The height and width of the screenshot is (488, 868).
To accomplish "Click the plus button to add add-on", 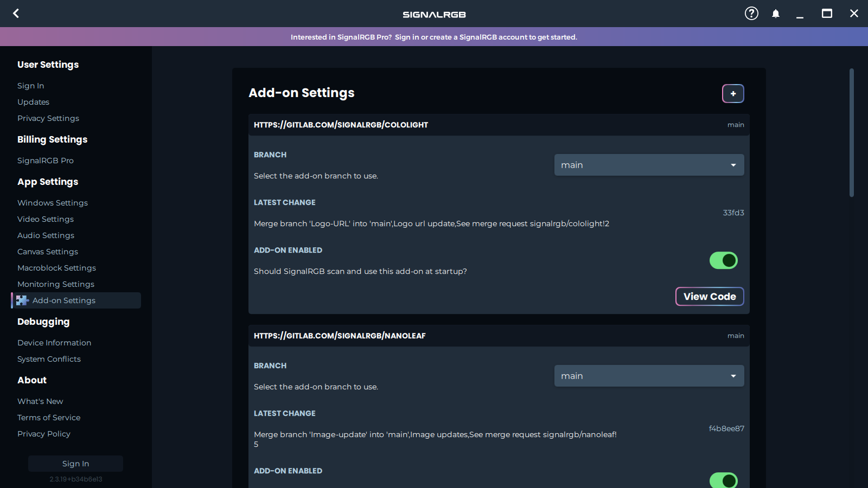I will click(x=733, y=94).
